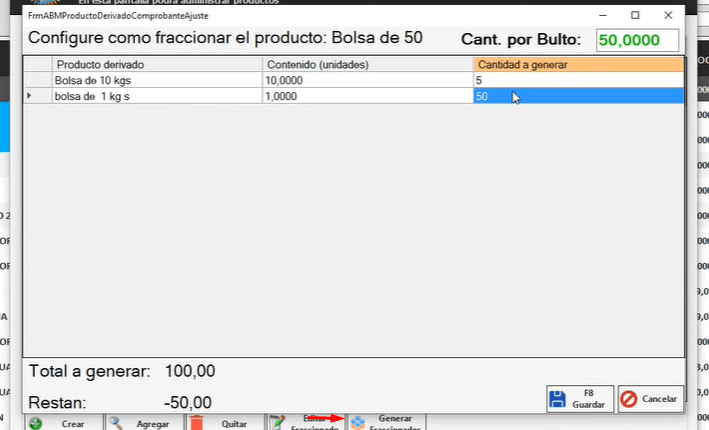Click content cell showing 1,0000
The width and height of the screenshot is (709, 430).
(367, 96)
